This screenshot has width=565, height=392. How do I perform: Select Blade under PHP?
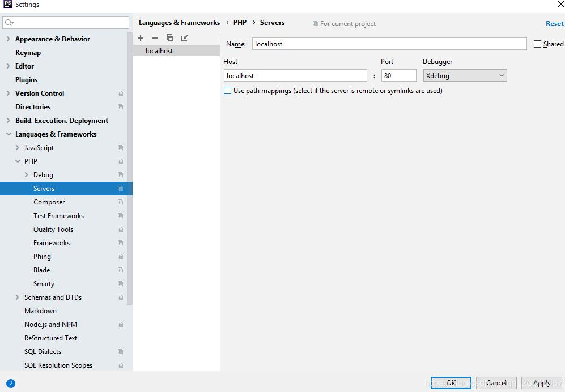(42, 270)
